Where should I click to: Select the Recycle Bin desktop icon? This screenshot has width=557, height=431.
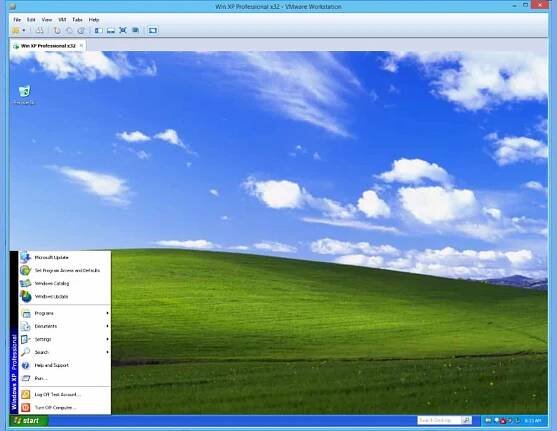(x=24, y=95)
